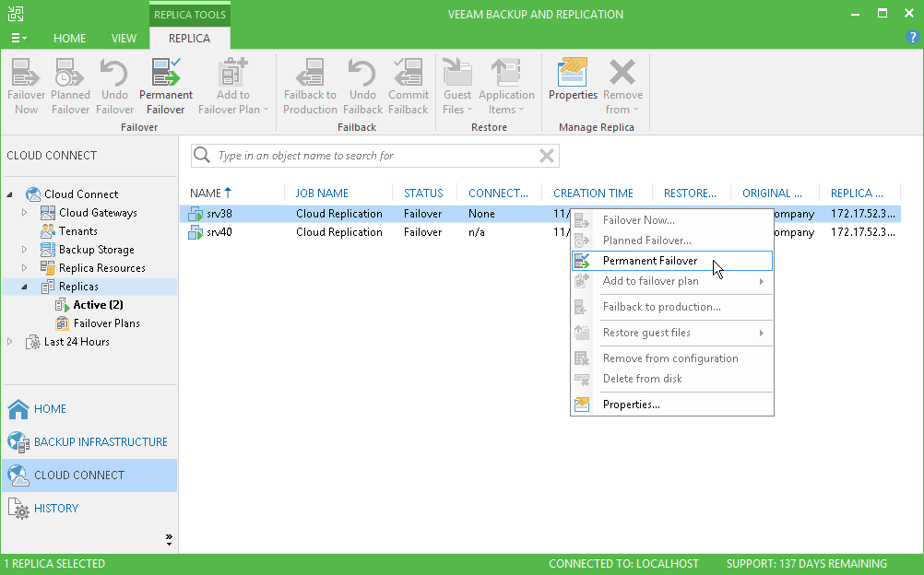Choose Failback to production in context menu

tap(671, 307)
